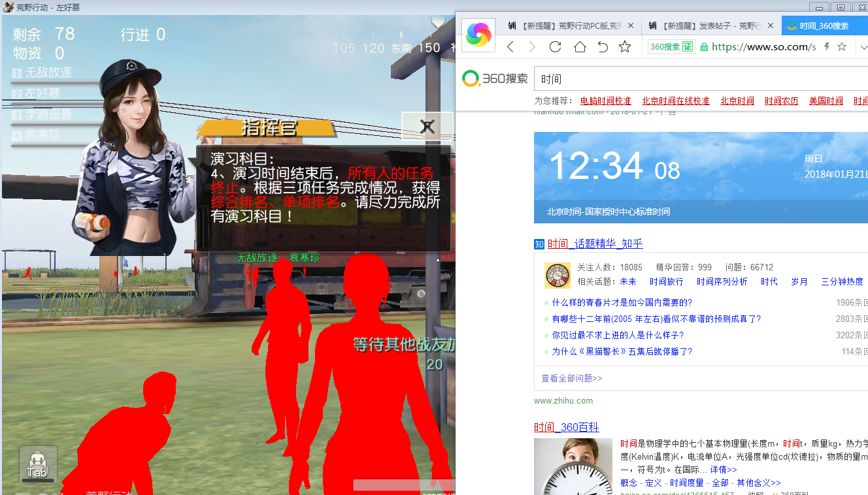Open the 美国时间 suggestion link
Screen dimensions: 868x495
pos(826,101)
